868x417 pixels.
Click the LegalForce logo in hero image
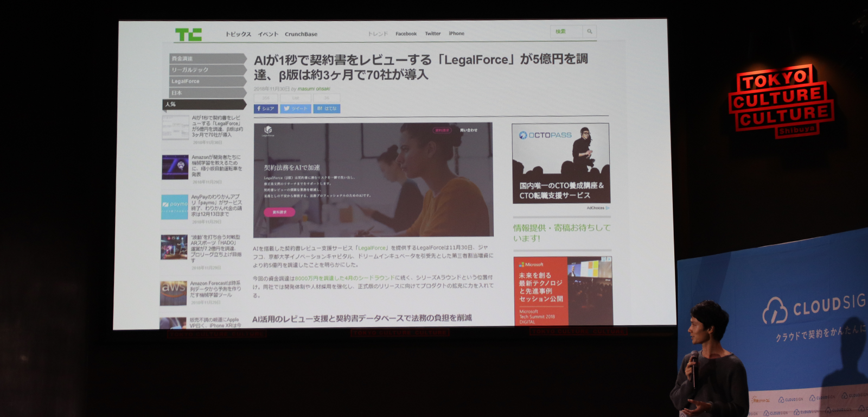pos(267,131)
